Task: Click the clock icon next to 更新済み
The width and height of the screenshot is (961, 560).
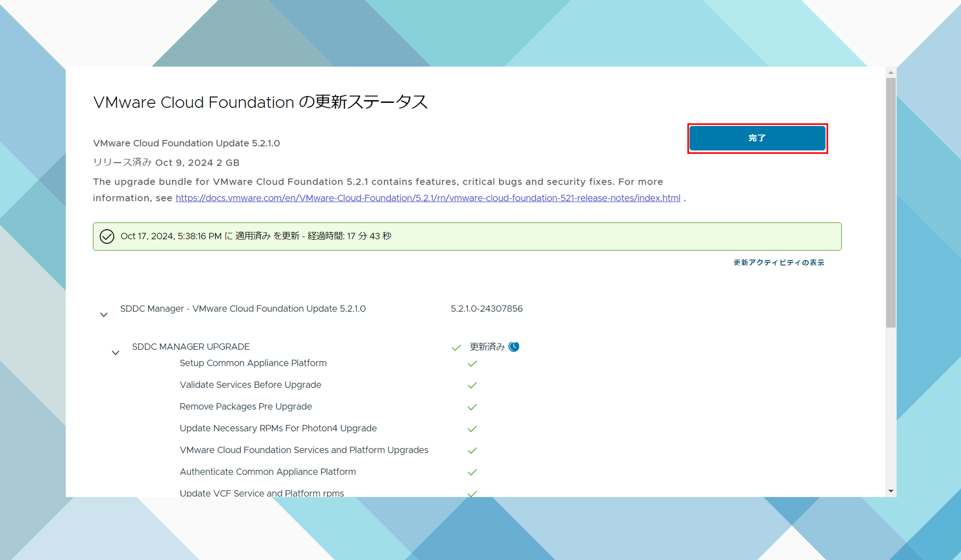Action: [514, 347]
